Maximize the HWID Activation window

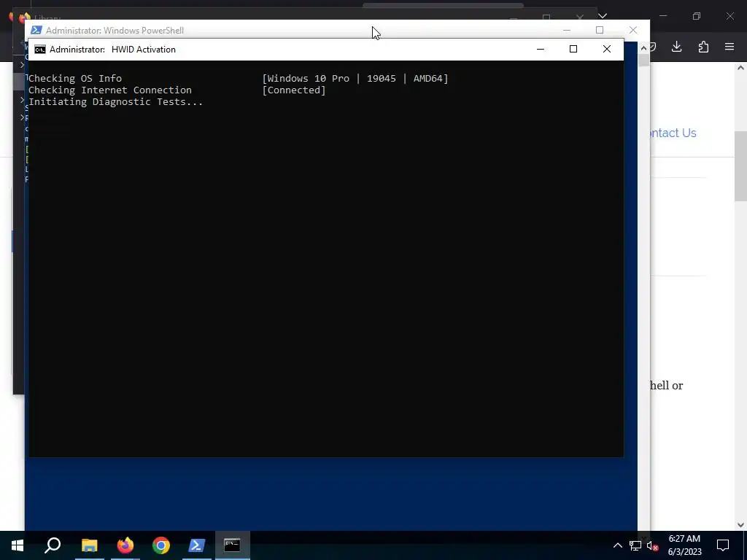(573, 49)
